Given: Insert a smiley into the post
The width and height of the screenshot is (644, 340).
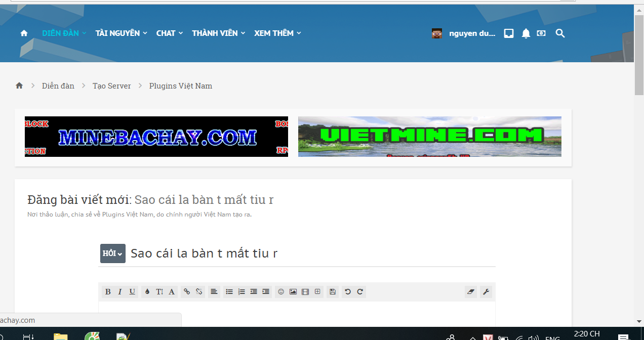Looking at the screenshot, I should [281, 291].
